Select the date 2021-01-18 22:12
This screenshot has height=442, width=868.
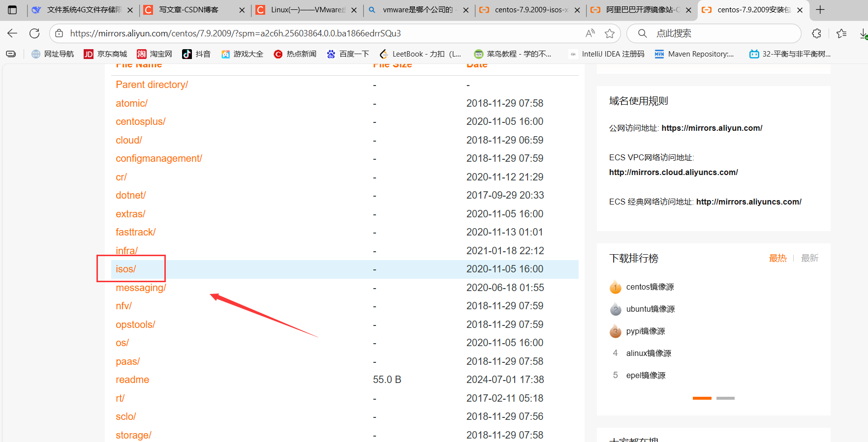[505, 251]
